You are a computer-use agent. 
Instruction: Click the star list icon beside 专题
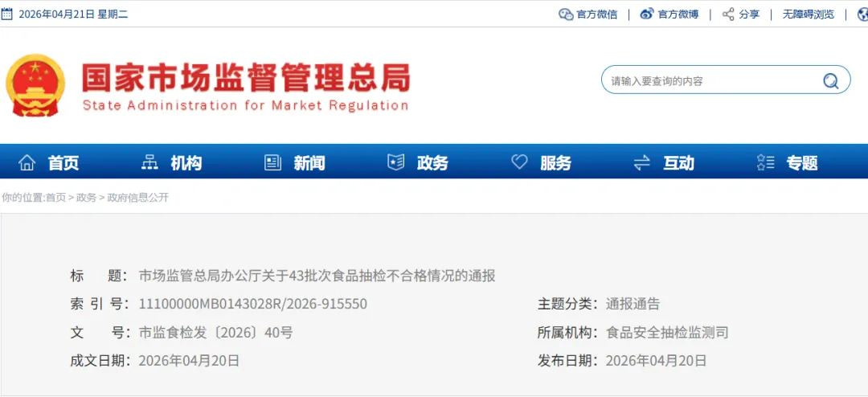point(765,163)
